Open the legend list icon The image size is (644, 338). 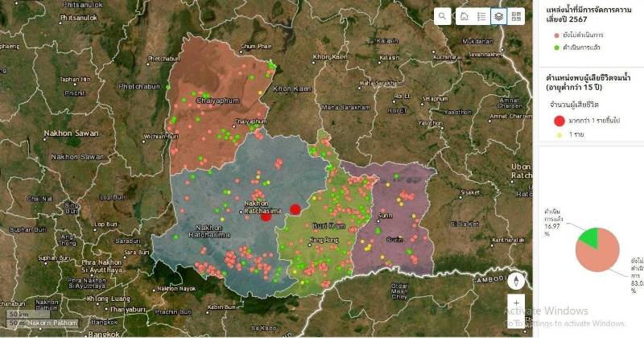click(481, 16)
